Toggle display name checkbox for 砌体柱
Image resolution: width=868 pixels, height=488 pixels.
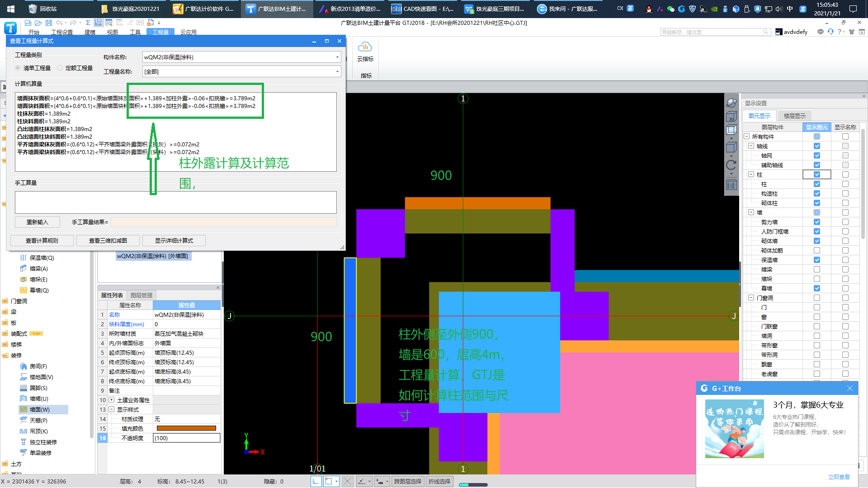pos(845,203)
